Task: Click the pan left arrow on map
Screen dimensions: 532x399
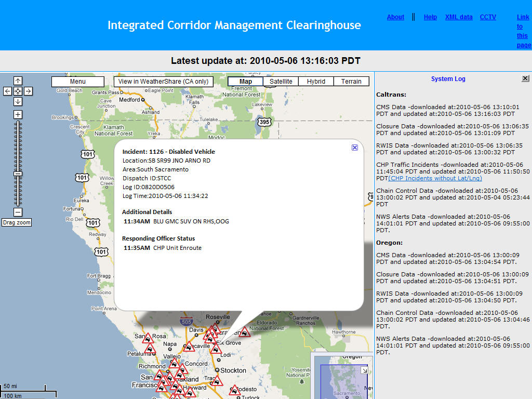Action: [7, 91]
